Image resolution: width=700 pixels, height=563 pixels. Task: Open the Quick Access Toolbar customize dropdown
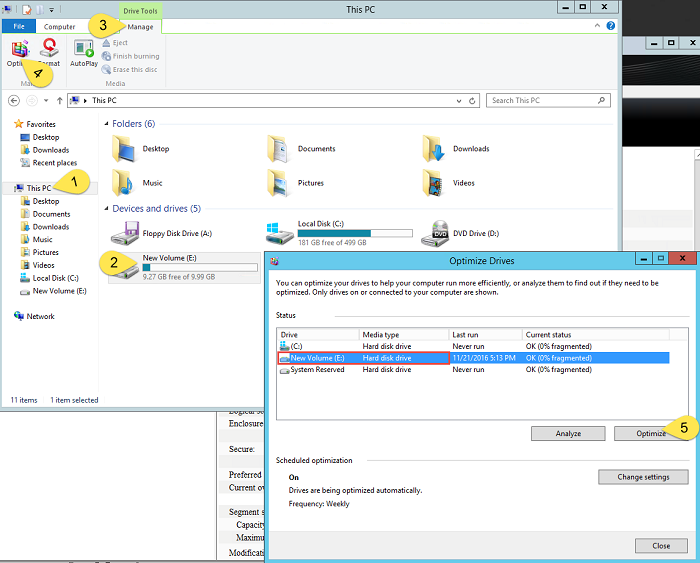point(51,10)
